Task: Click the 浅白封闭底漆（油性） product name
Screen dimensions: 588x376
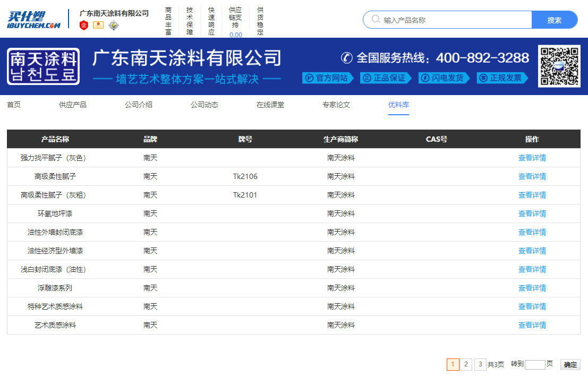Action: click(53, 270)
